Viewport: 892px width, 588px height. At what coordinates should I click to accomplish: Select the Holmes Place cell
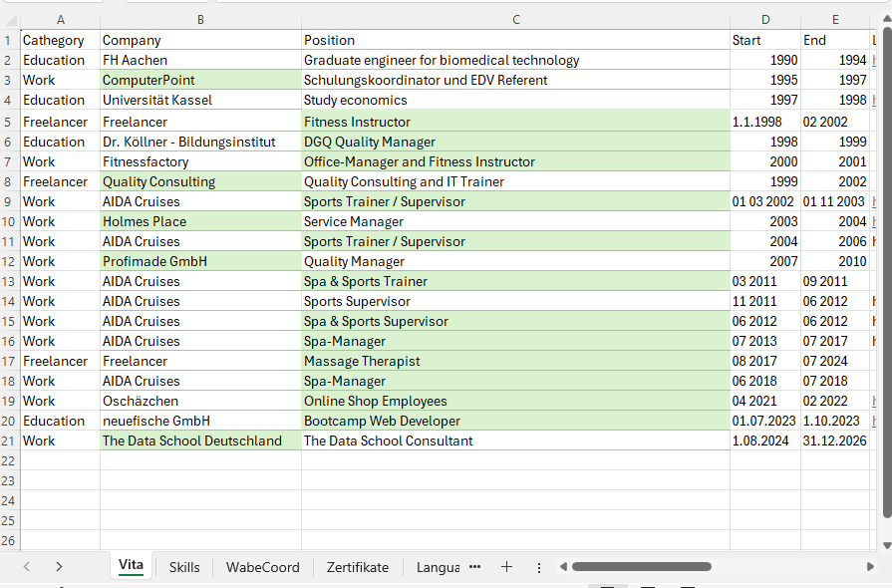click(200, 222)
